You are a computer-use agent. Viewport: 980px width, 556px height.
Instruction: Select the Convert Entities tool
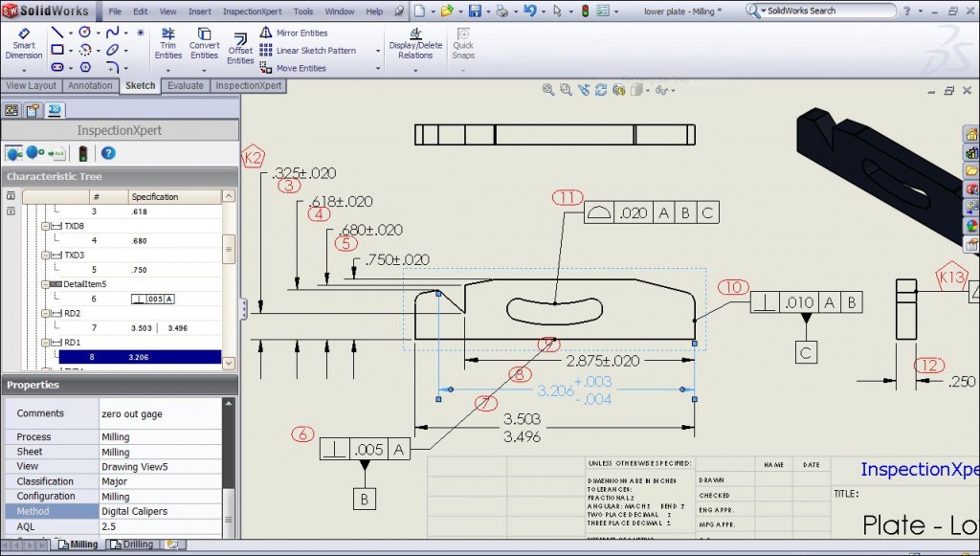tap(204, 42)
